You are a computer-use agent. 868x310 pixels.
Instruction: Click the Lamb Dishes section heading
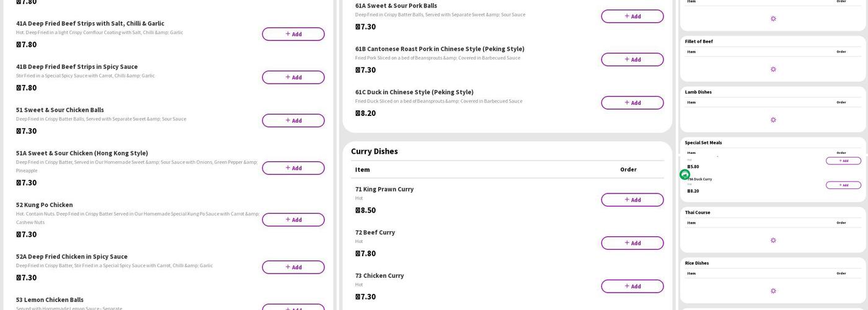698,92
